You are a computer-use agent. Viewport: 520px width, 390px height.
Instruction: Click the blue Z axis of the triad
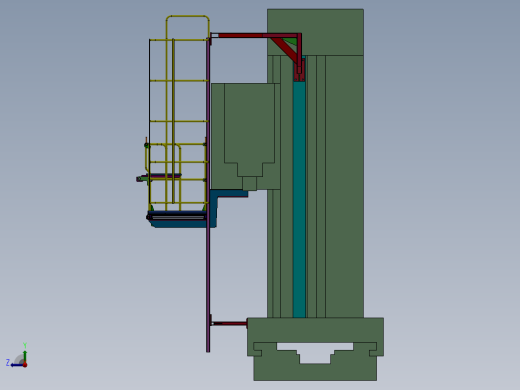[16, 365]
